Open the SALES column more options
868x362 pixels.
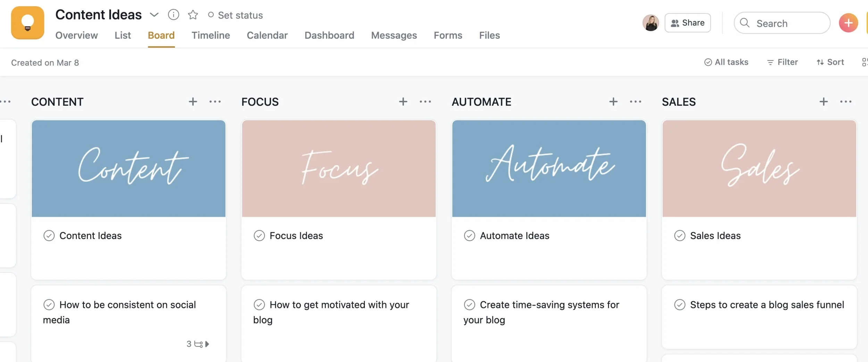845,102
